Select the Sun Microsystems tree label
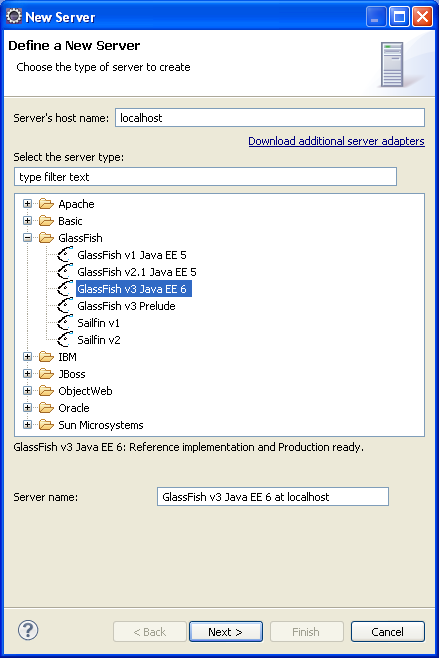 coord(101,425)
